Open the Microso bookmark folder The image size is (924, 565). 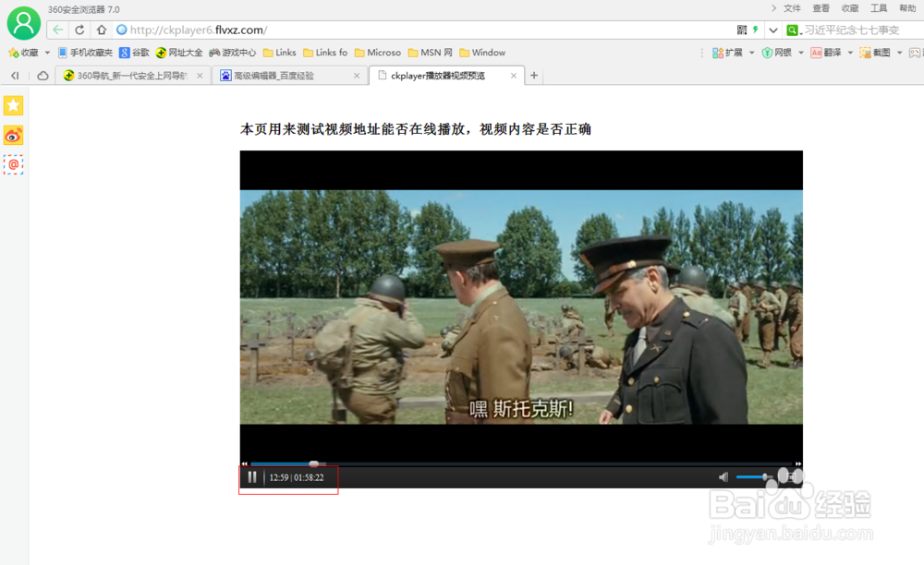pyautogui.click(x=378, y=53)
